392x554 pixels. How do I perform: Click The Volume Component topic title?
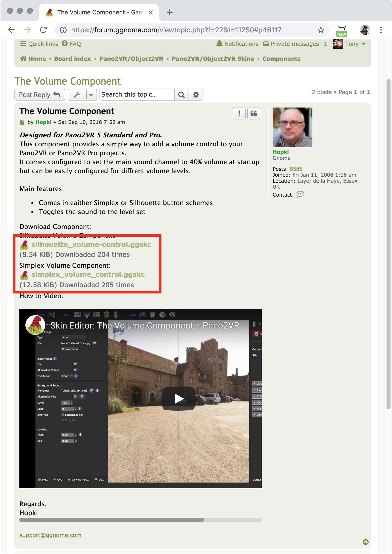(x=67, y=81)
